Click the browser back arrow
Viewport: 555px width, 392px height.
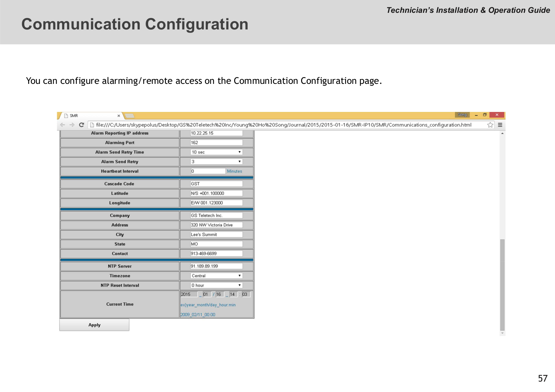coord(62,125)
